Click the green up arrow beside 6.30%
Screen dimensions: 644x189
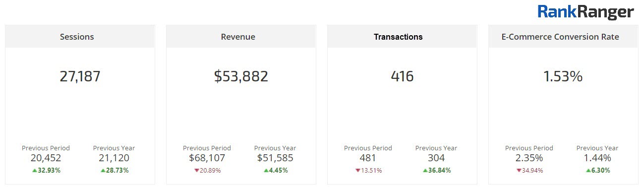(x=588, y=170)
